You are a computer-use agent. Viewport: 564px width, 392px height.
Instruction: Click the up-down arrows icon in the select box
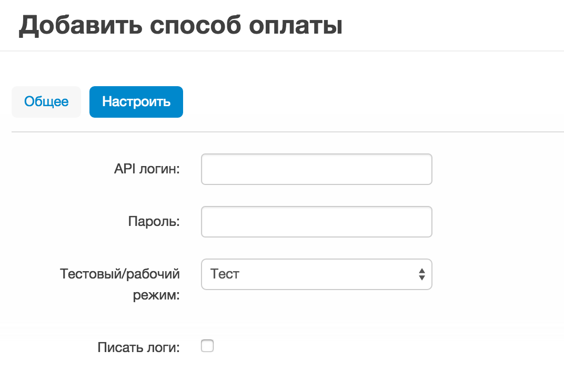421,274
